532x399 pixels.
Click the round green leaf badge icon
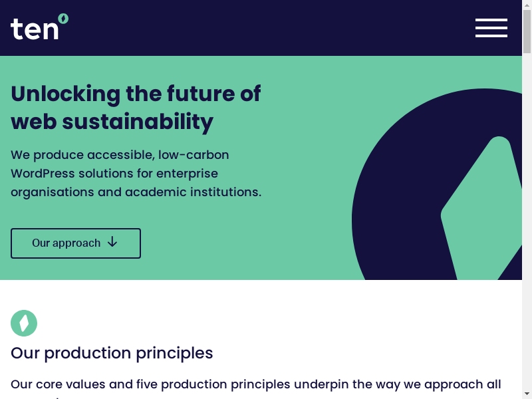[24, 323]
